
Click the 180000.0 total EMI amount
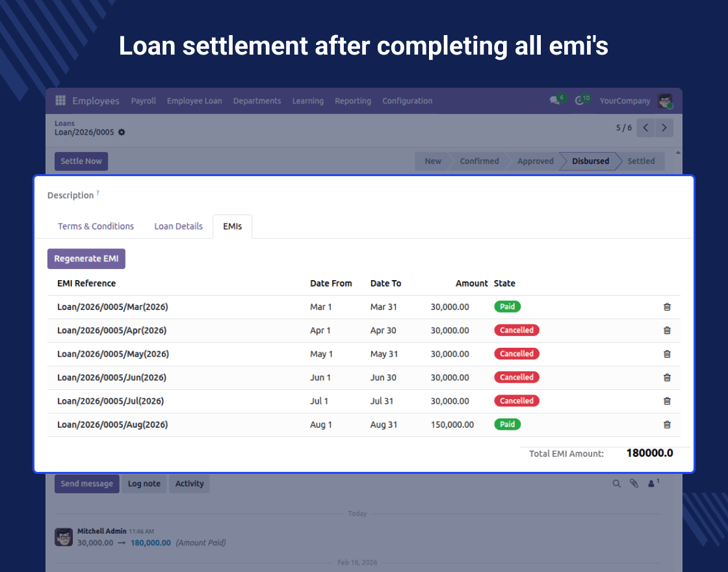pyautogui.click(x=649, y=453)
